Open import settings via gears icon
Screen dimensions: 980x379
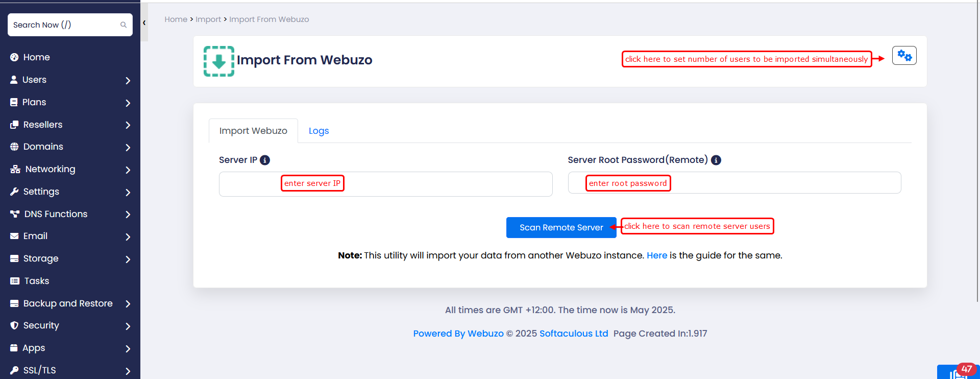click(904, 55)
